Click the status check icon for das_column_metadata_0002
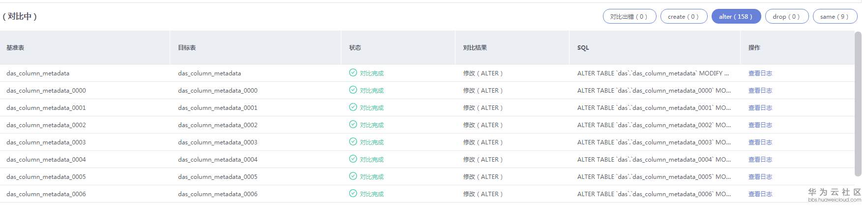 coord(353,125)
